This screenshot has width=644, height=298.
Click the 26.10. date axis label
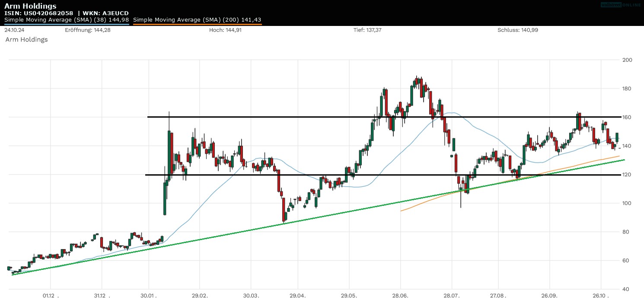[x=601, y=295]
